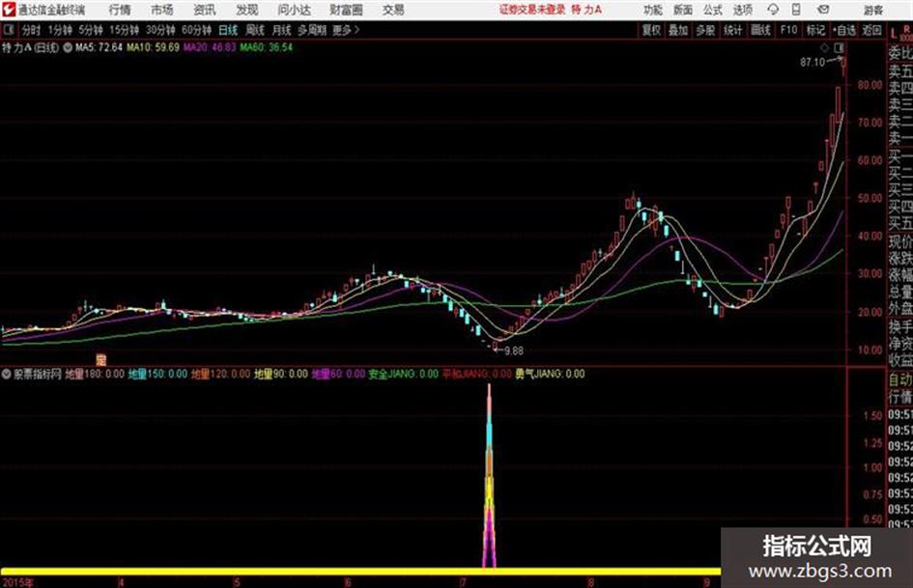Open the F10 company info button
The height and width of the screenshot is (588, 913).
point(788,30)
